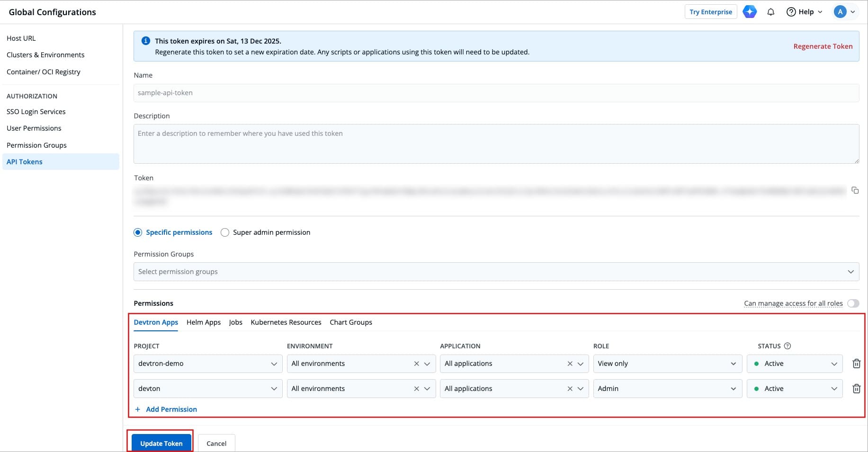Click the Status help question-mark icon
The height and width of the screenshot is (452, 868).
[787, 346]
